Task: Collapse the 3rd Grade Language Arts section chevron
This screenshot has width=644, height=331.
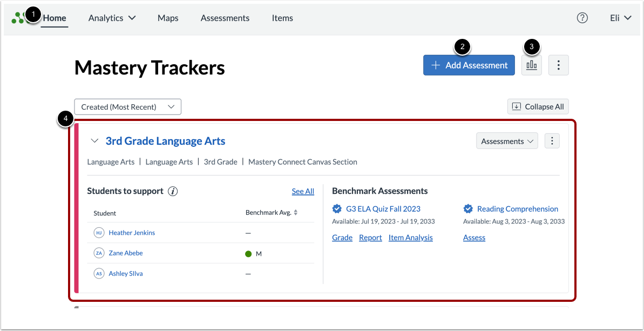Action: (94, 140)
